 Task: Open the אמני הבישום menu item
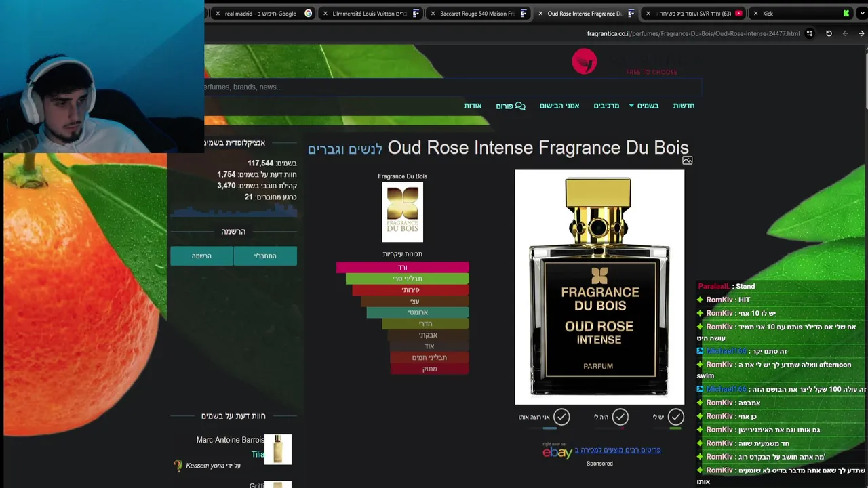point(559,106)
